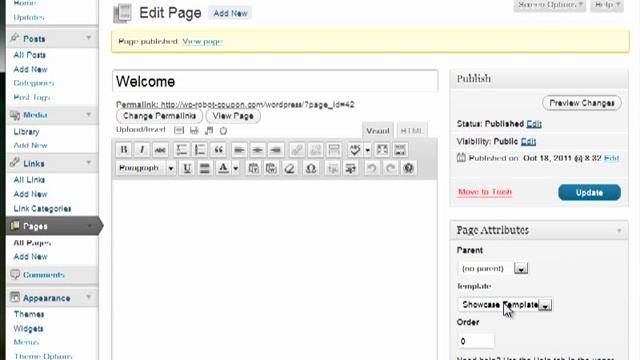
Task: Click the Welcome title field
Action: (275, 81)
